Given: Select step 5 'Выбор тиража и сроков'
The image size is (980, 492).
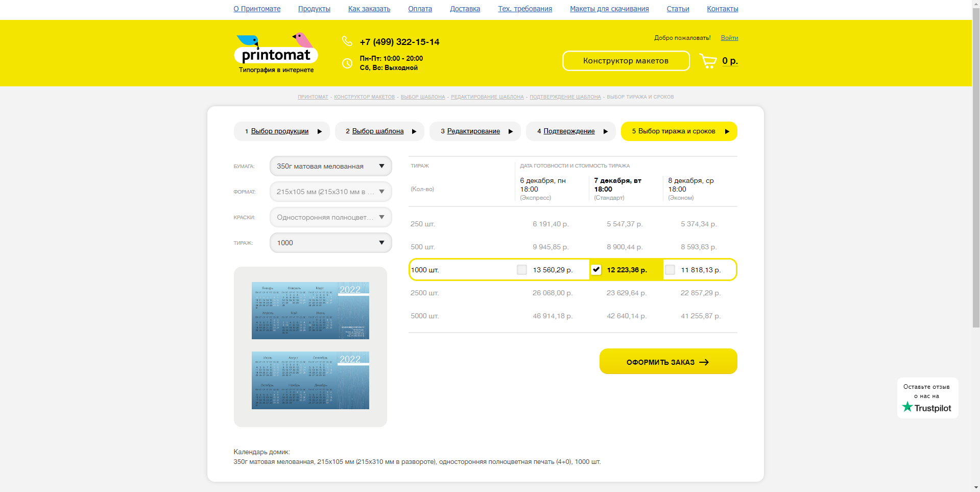Looking at the screenshot, I should point(679,131).
